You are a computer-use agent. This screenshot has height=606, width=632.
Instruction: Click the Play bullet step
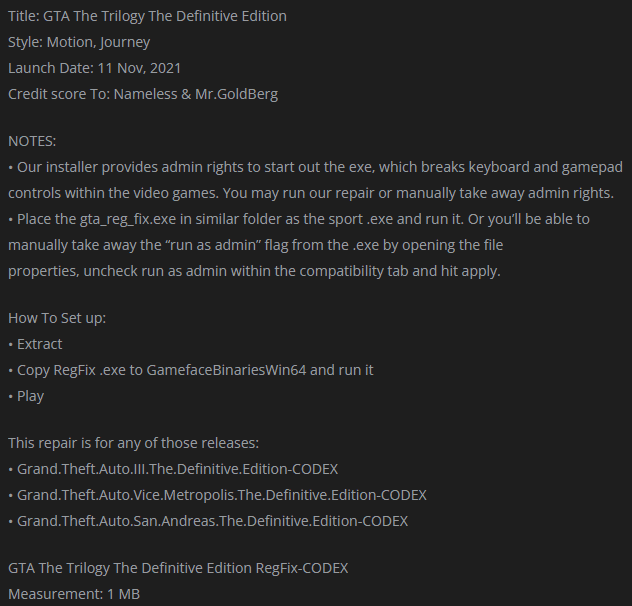[x=26, y=396]
